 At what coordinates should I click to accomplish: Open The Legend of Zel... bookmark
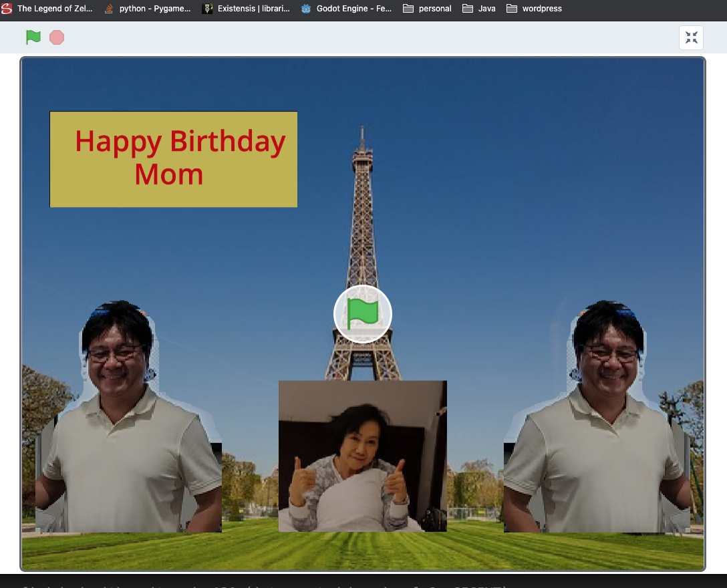47,9
